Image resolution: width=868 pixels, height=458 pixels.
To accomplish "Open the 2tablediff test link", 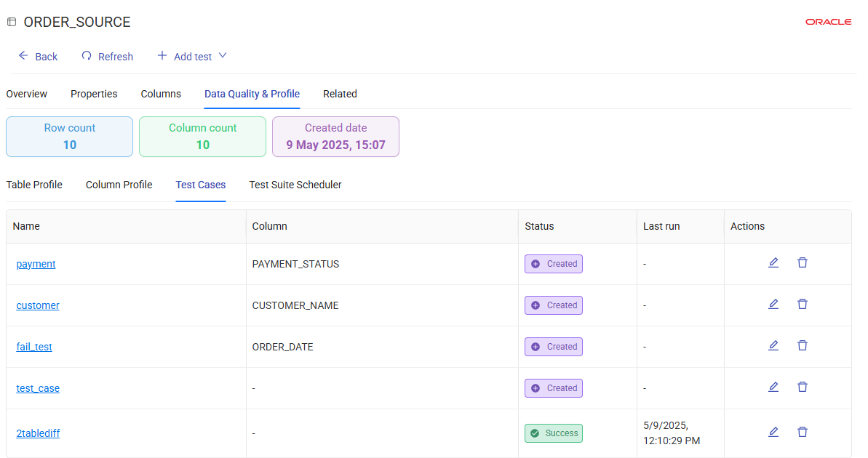I will tap(38, 433).
